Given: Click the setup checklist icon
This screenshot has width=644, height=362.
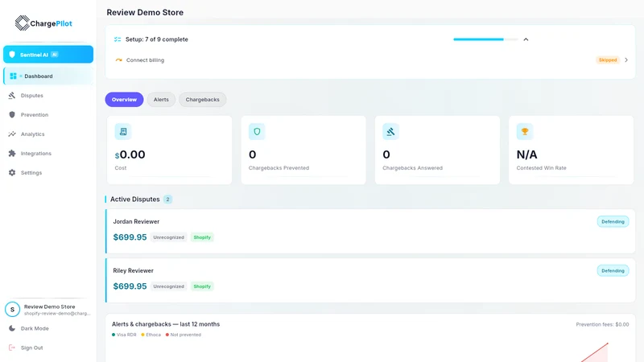Looking at the screenshot, I should (x=118, y=39).
